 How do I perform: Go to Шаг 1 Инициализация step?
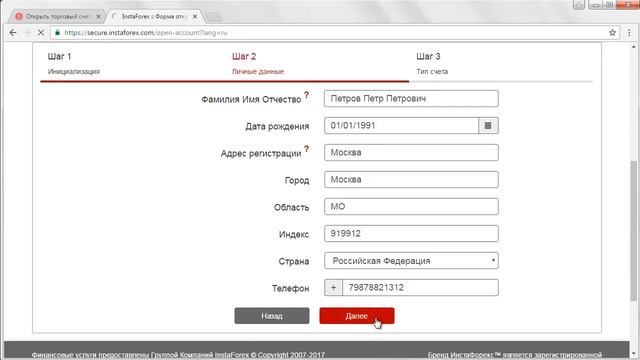pyautogui.click(x=73, y=64)
